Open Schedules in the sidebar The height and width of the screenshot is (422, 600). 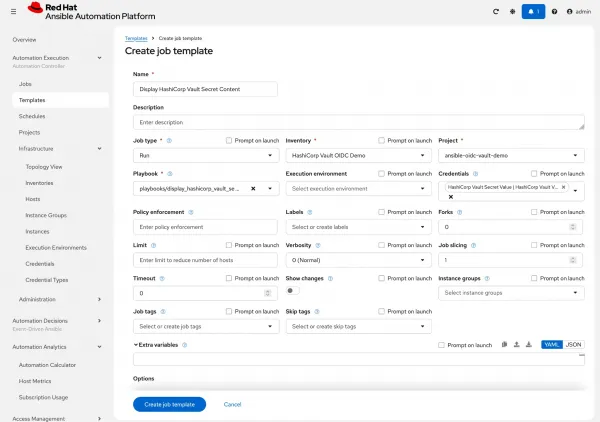pos(32,116)
